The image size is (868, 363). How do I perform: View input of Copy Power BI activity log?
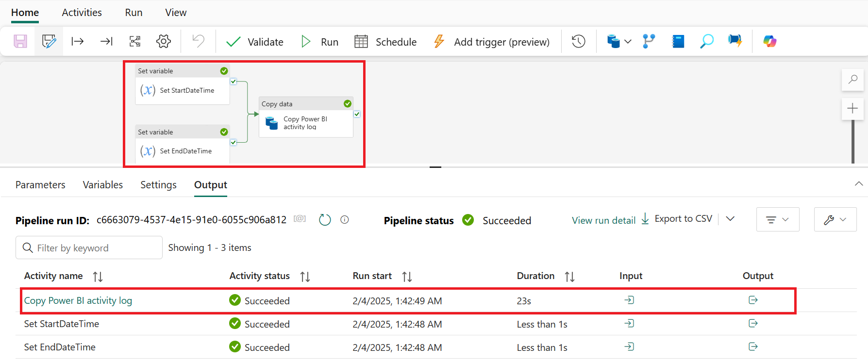(x=629, y=300)
